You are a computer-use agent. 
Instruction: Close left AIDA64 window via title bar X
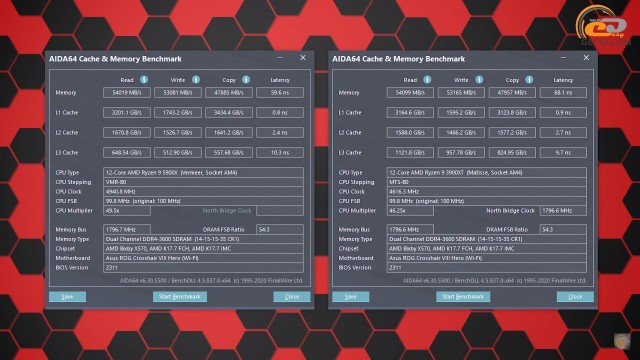pos(303,58)
